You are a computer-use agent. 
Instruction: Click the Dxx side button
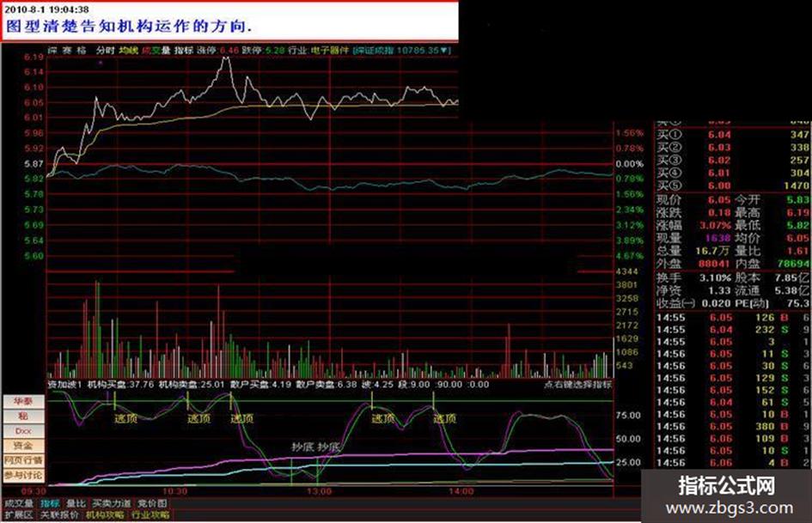[x=23, y=431]
